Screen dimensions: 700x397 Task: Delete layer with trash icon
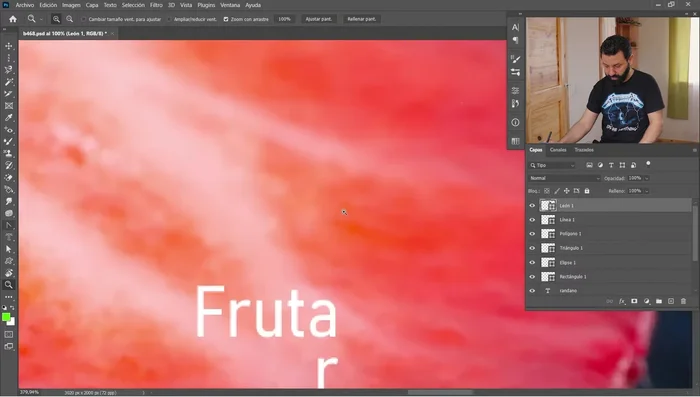tap(683, 301)
